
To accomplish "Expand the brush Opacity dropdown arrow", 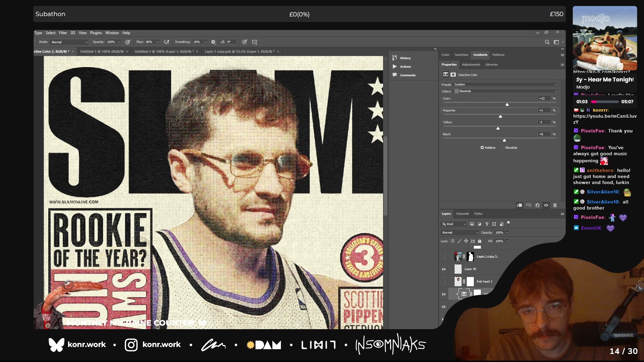I will [119, 42].
